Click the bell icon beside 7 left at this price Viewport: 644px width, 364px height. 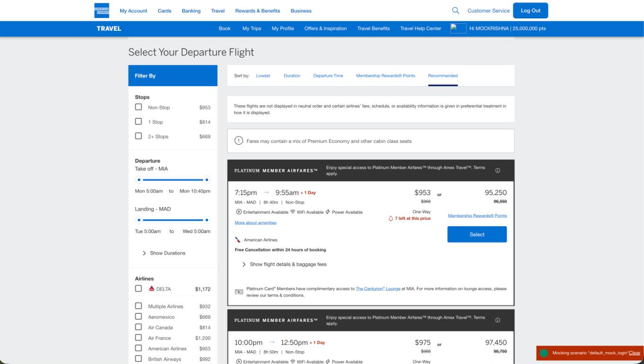(391, 218)
